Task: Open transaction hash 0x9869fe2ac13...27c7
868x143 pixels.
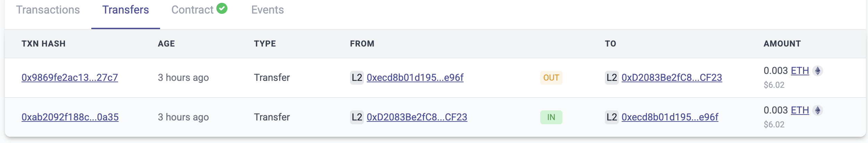Action: pos(70,77)
